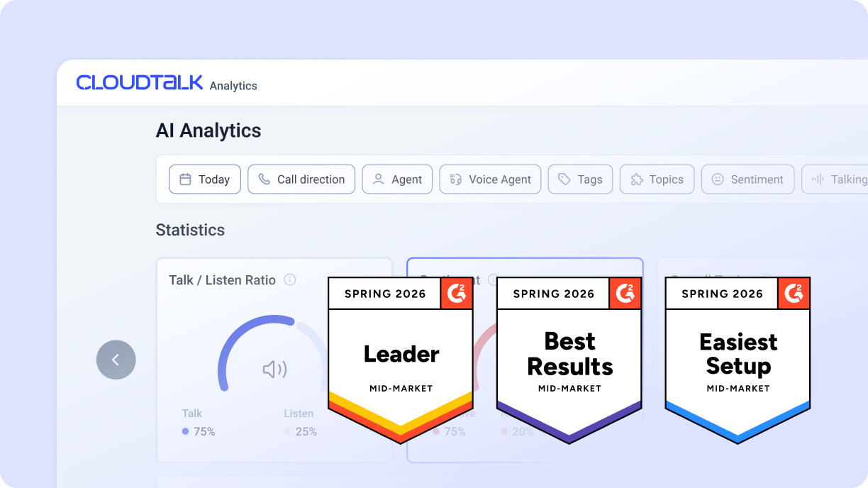Click the speaker icon inside the gauge
Image resolution: width=868 pixels, height=488 pixels.
tap(274, 370)
